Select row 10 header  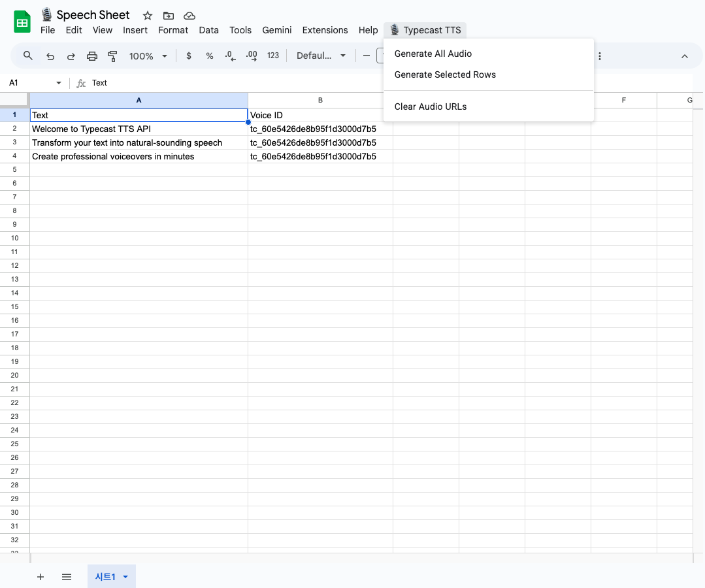point(15,238)
